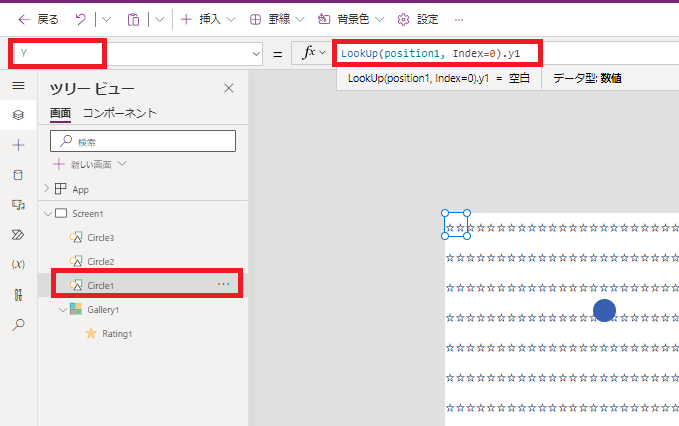Click the tree view 検索 search box
Viewport: 679px width, 426px height.
point(143,141)
